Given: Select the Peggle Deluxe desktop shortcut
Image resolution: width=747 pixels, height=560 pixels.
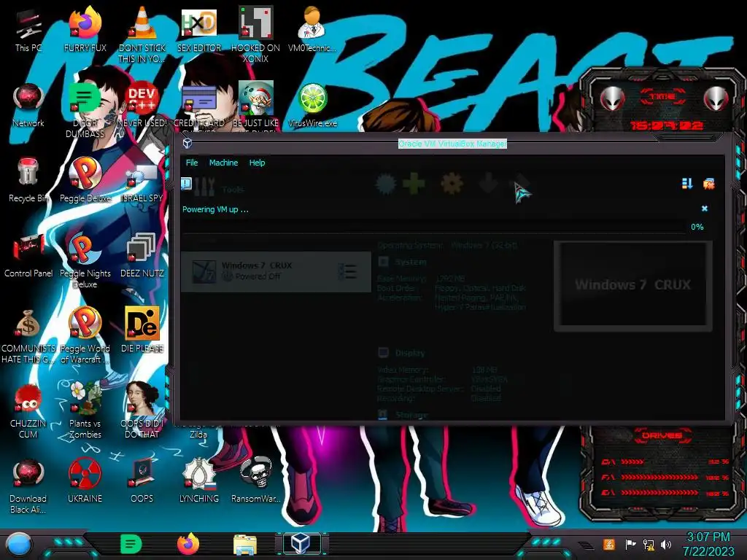Looking at the screenshot, I should click(85, 181).
